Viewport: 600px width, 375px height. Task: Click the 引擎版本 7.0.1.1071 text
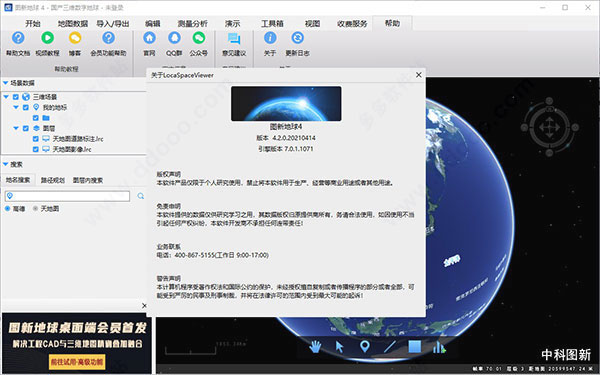pos(286,149)
